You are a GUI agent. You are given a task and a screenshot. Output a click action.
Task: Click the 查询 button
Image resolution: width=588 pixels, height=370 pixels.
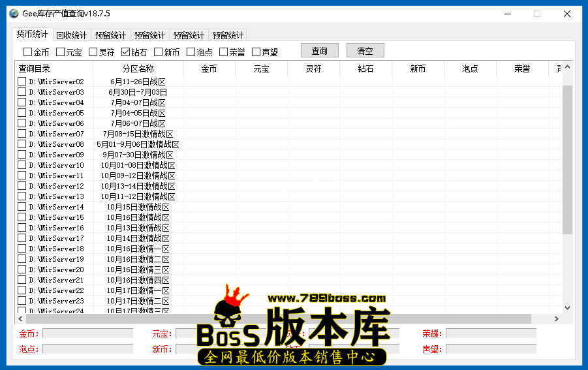tap(320, 51)
